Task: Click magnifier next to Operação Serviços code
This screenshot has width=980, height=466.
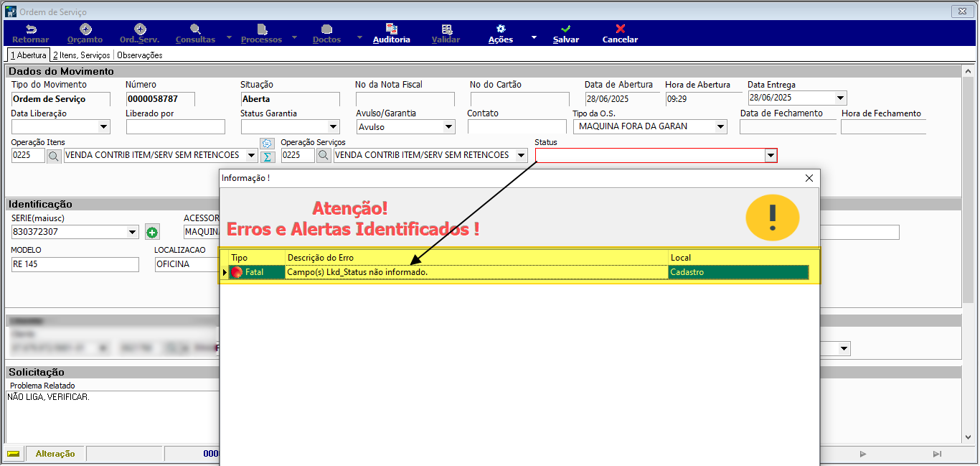Action: click(x=324, y=155)
